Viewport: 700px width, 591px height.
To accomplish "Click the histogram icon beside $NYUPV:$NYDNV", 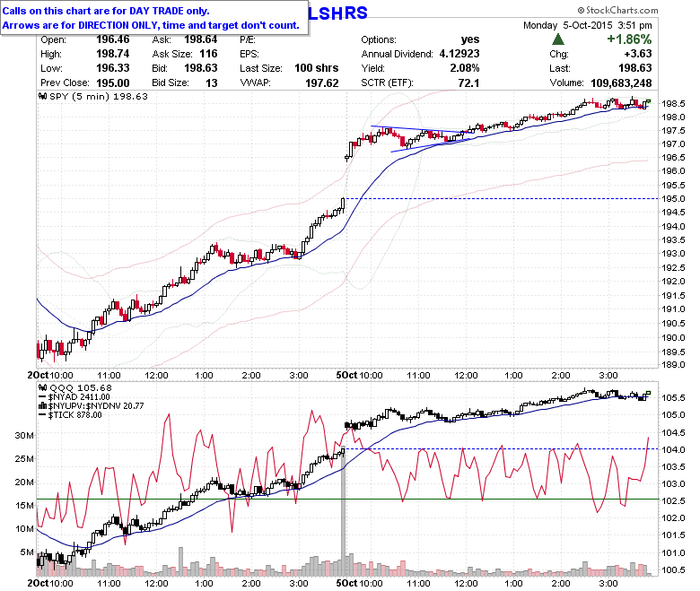I will point(43,406).
